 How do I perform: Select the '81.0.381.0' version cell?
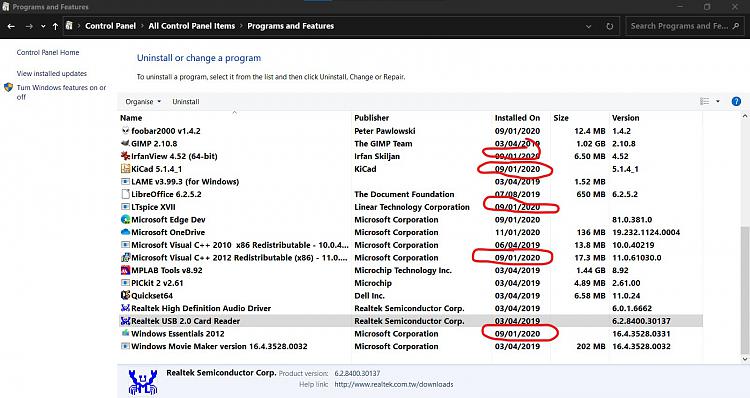click(632, 220)
